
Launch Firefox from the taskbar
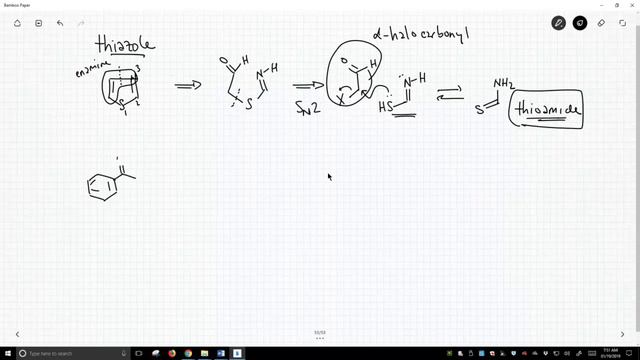click(x=172, y=353)
